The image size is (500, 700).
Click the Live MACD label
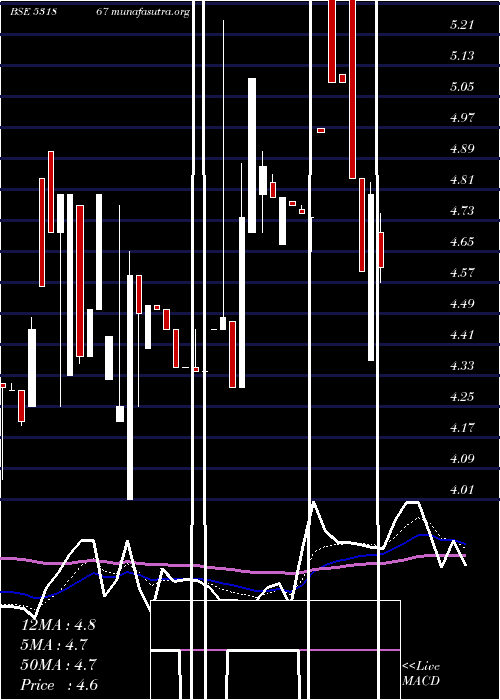click(x=421, y=674)
